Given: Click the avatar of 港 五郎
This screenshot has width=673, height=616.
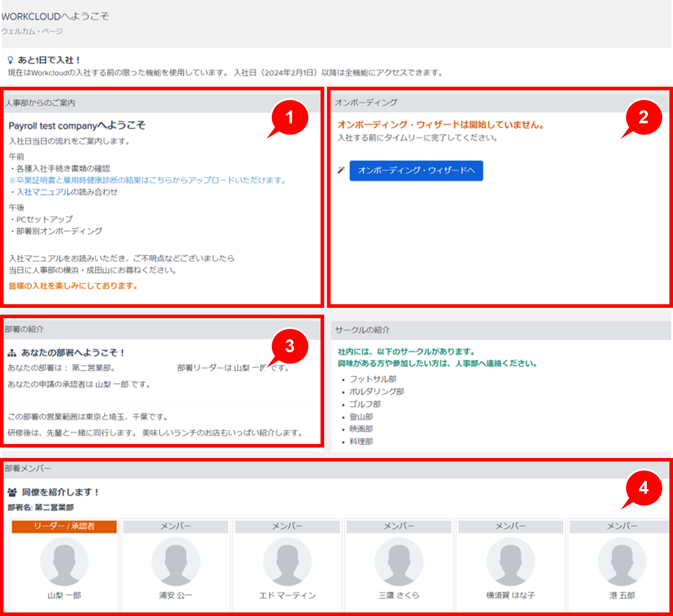Looking at the screenshot, I should tap(622, 562).
